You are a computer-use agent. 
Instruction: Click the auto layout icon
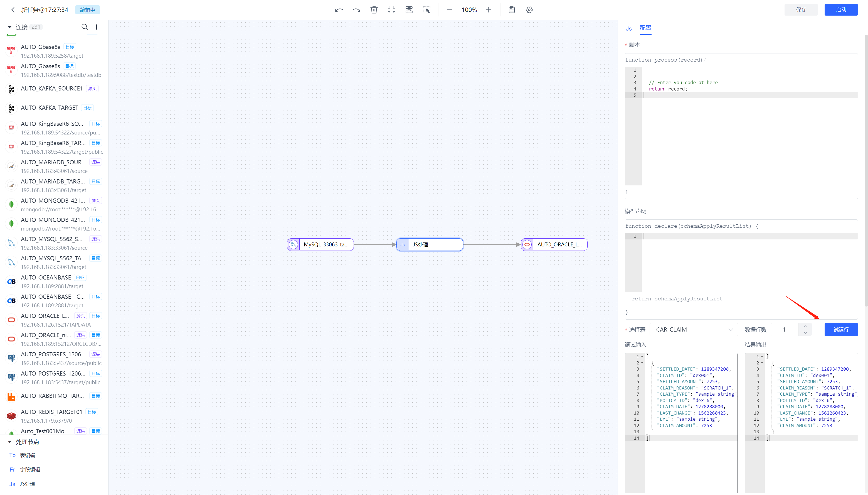tap(409, 10)
